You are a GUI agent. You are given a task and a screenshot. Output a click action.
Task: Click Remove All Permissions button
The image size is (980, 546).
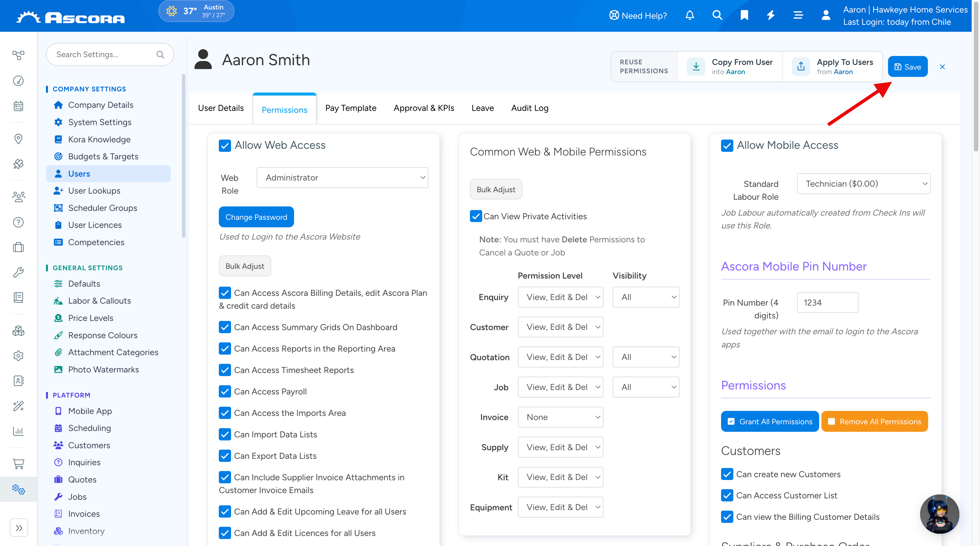coord(875,421)
